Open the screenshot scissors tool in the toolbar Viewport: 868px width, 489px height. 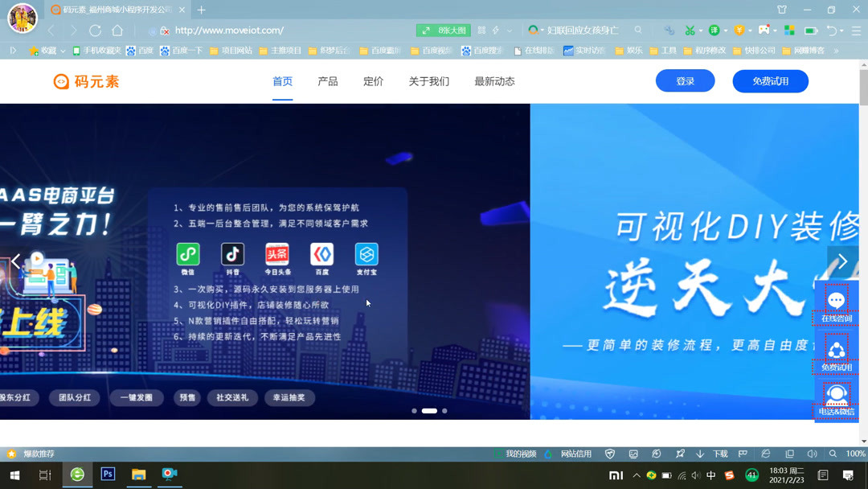[689, 29]
